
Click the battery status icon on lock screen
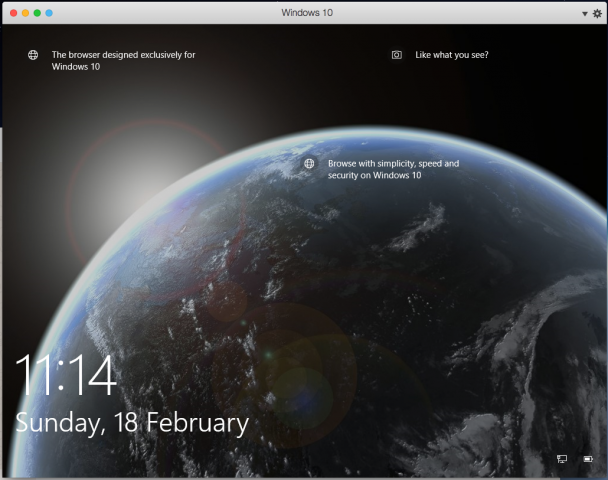click(x=588, y=459)
